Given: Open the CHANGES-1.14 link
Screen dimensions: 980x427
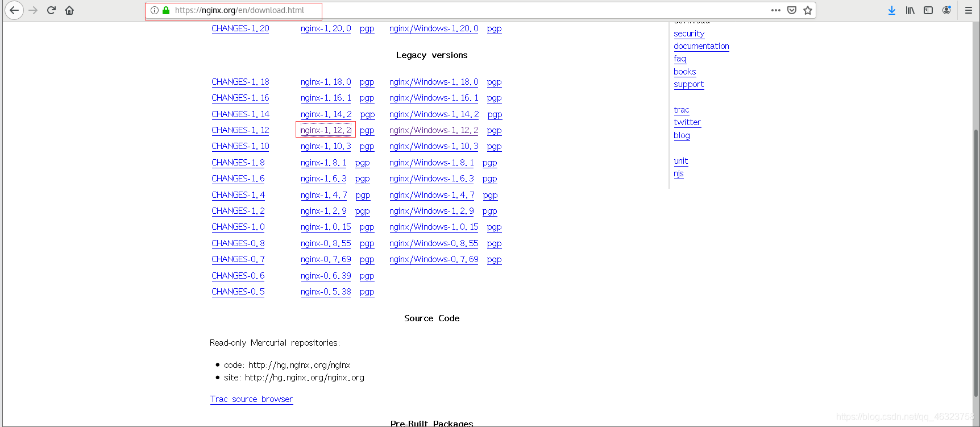Looking at the screenshot, I should pos(240,114).
